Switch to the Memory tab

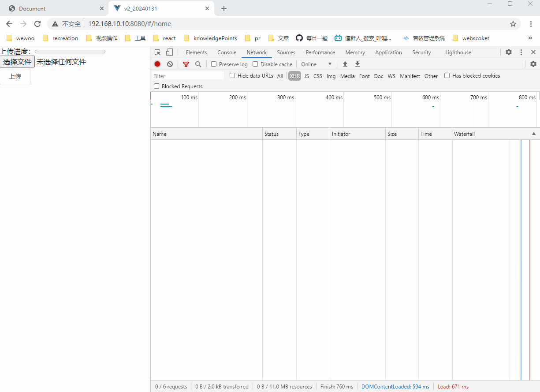(355, 52)
